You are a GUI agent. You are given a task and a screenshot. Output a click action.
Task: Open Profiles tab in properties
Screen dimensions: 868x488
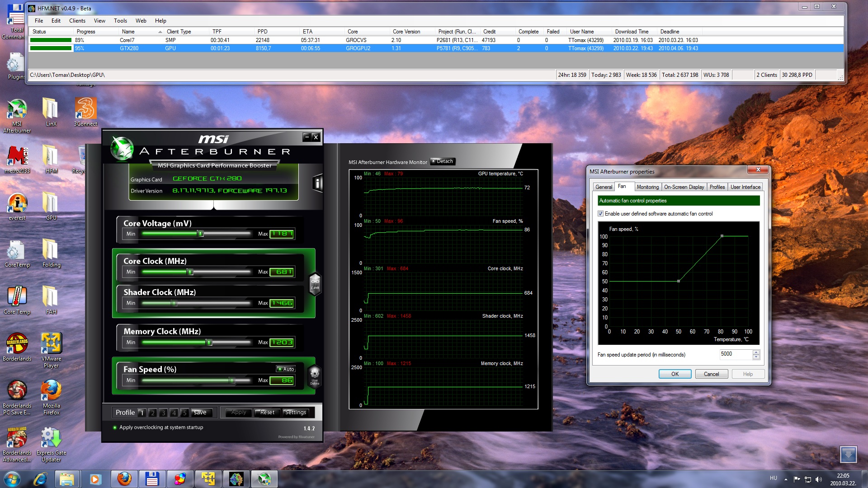click(717, 187)
